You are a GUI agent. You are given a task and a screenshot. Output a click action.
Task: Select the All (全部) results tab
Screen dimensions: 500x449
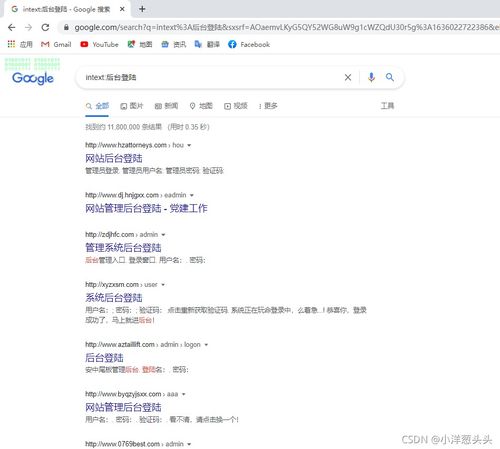click(x=97, y=106)
